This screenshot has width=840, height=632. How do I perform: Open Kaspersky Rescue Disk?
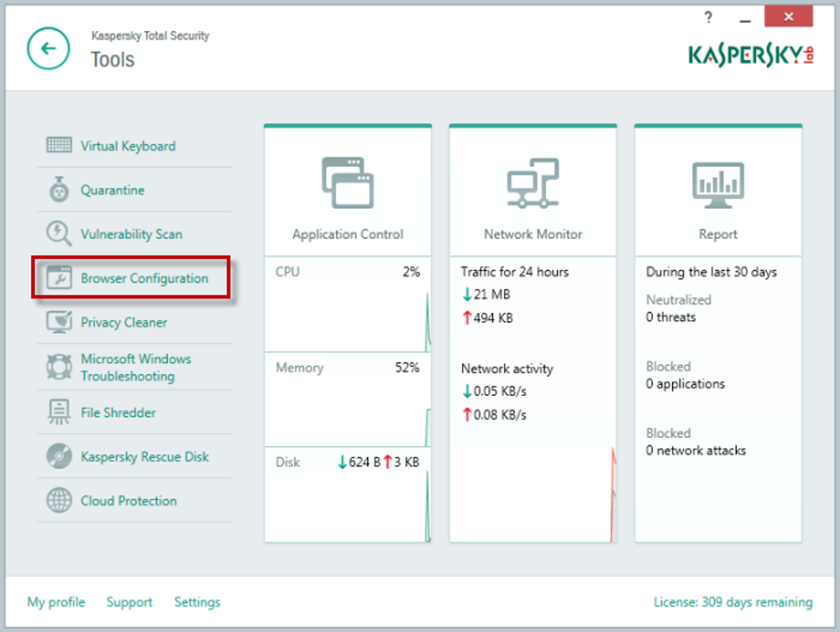[x=145, y=457]
